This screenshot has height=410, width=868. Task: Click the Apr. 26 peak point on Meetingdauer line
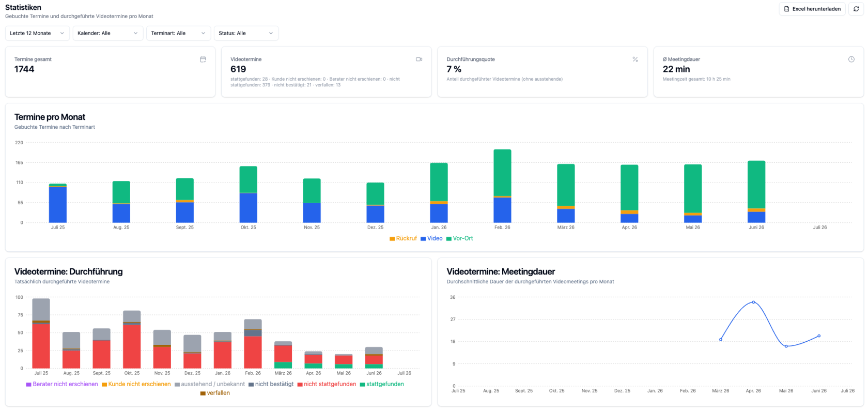(753, 302)
